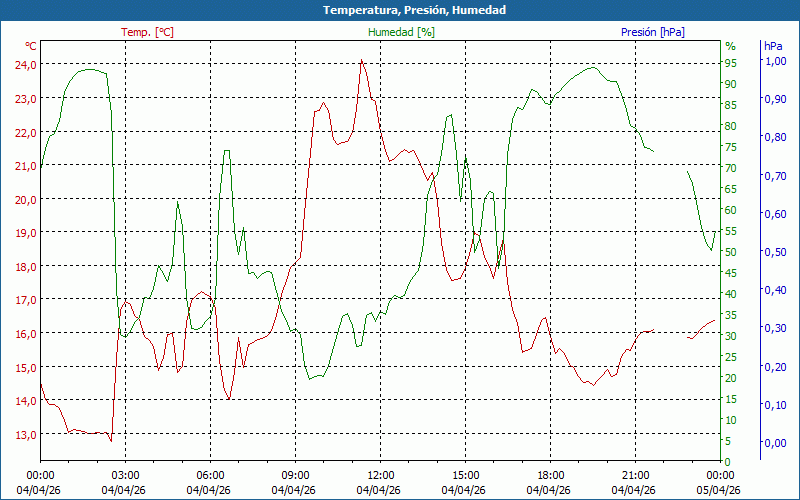
Task: Click the chart title Temperatura, Presión, Humedad
Action: point(400,10)
